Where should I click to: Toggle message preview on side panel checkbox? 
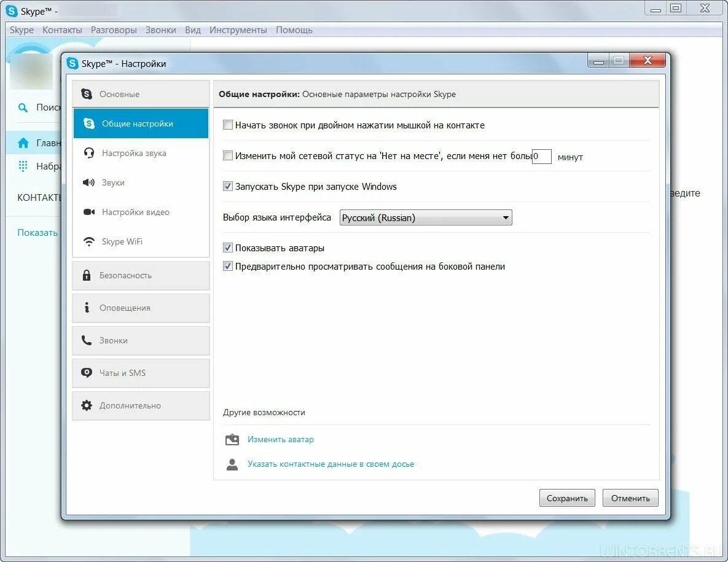pos(227,266)
